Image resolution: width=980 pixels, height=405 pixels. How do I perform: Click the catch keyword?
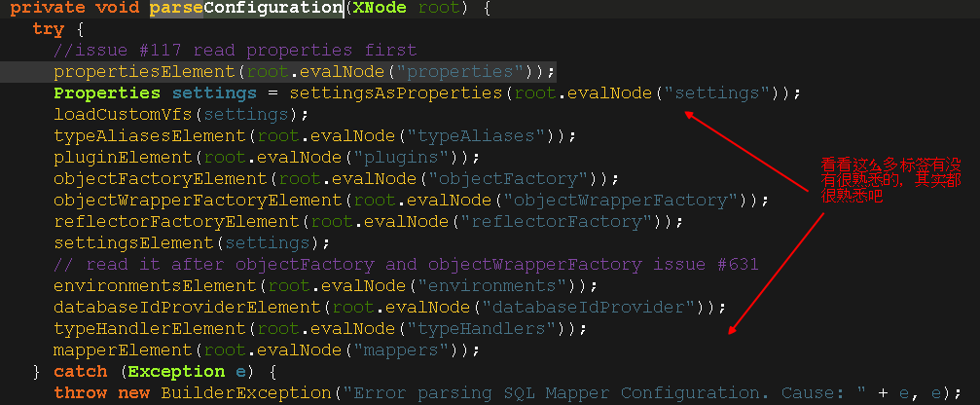[81, 372]
